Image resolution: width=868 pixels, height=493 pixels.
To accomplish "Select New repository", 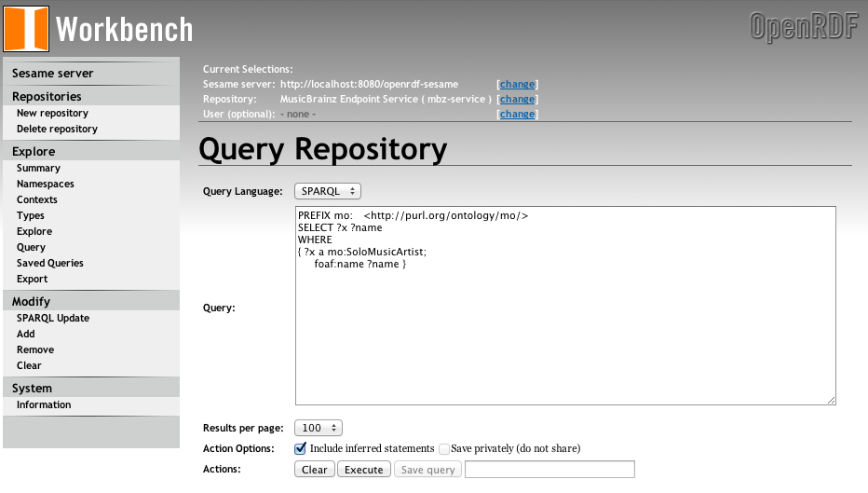I will 52,113.
